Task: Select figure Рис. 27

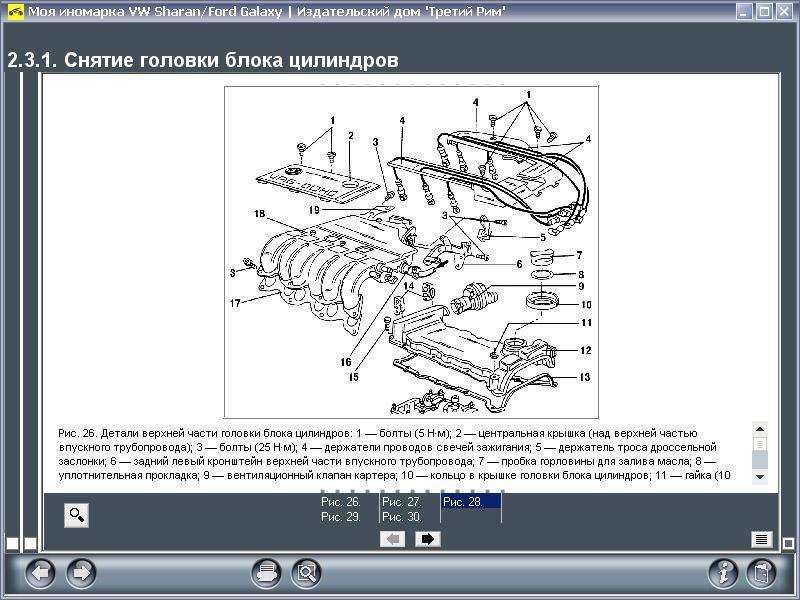Action: click(402, 502)
